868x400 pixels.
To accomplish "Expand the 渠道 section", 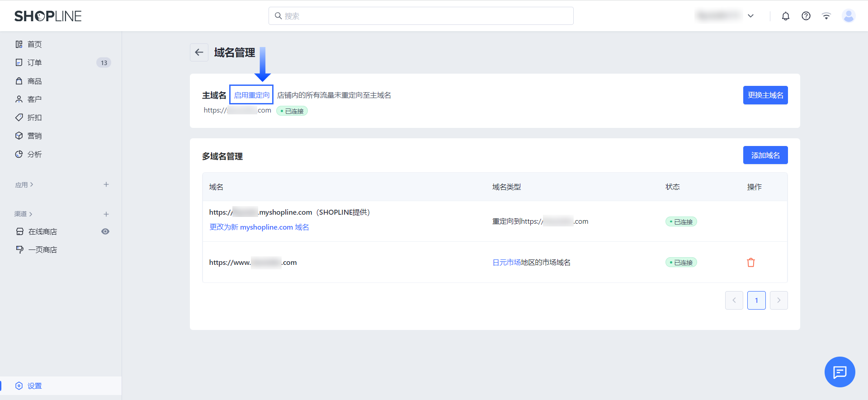I will click(x=24, y=214).
